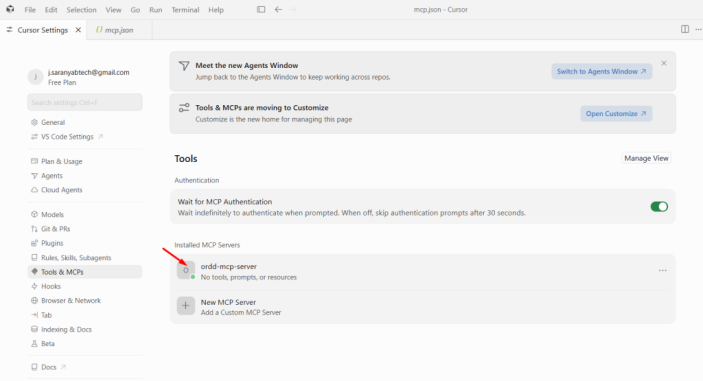Click the Free Plan label

coord(62,82)
